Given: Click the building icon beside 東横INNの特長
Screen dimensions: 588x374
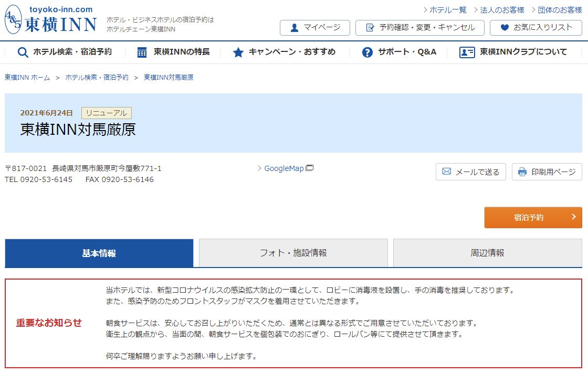Looking at the screenshot, I should coord(142,52).
